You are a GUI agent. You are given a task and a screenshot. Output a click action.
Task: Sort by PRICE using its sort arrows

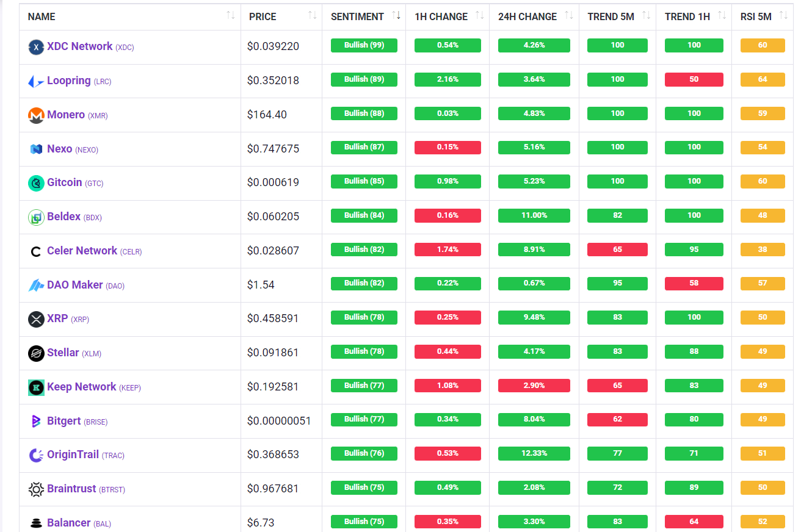312,16
